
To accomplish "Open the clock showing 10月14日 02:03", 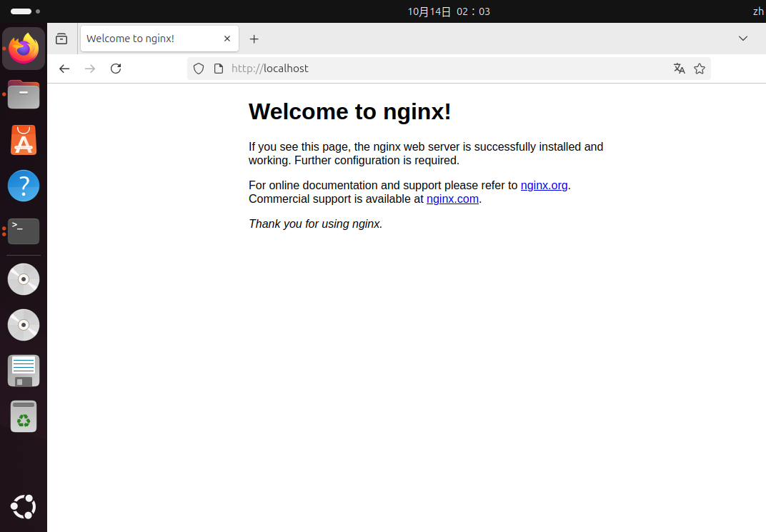I will tap(449, 11).
